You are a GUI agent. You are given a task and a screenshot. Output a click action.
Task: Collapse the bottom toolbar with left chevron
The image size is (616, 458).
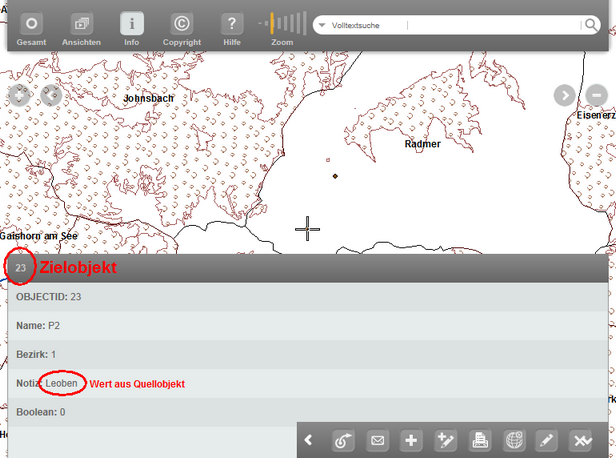[309, 440]
